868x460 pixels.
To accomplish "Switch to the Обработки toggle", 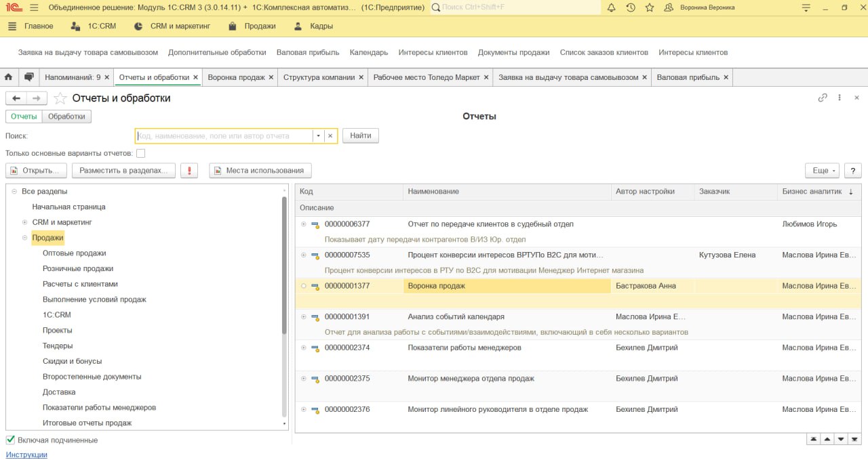I will coord(66,117).
